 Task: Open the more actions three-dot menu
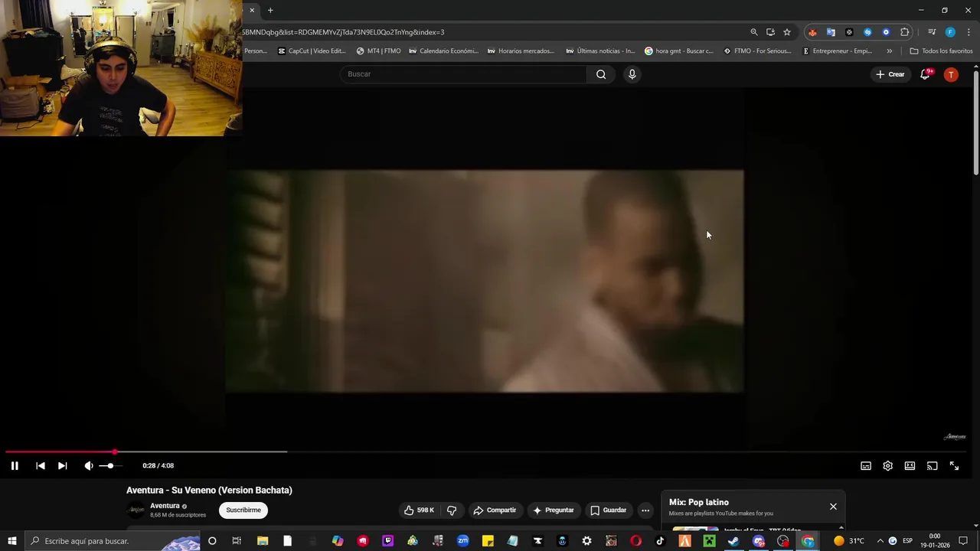pyautogui.click(x=645, y=510)
